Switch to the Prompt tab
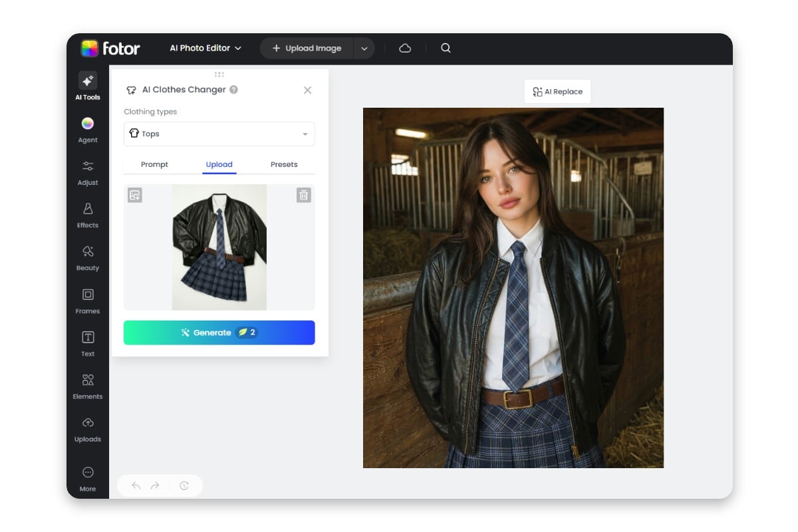This screenshot has height=532, width=798. (x=154, y=164)
